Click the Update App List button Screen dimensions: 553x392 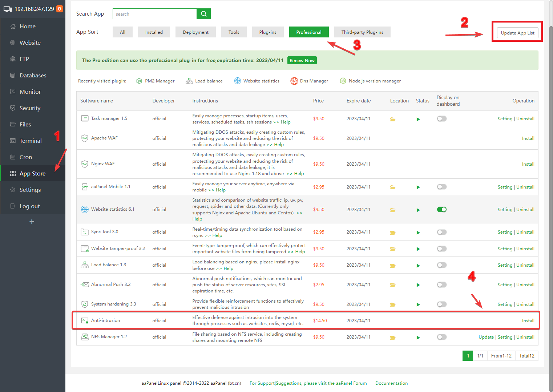pos(517,33)
